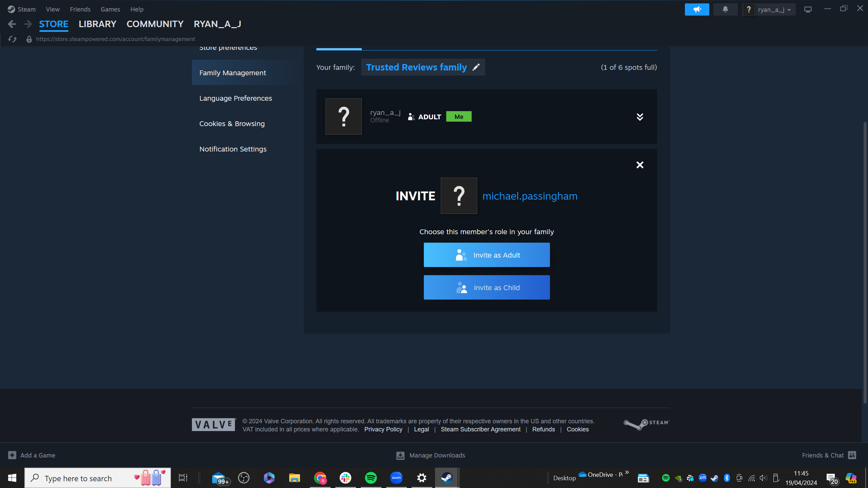Click the page URL address field

point(115,39)
